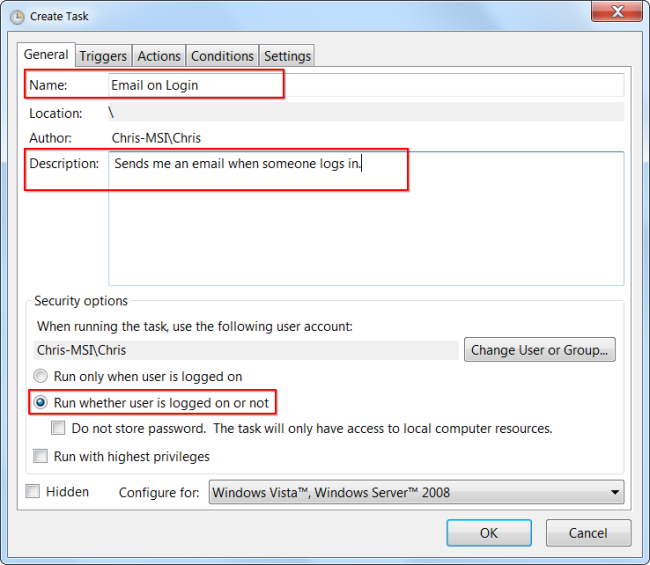Screen dimensions: 650x565
Task: Click into the Name text field
Action: click(366, 85)
